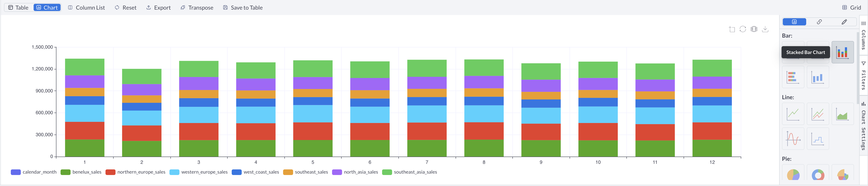Click Save to Table
Screen dimensions: 868x186
click(242, 7)
